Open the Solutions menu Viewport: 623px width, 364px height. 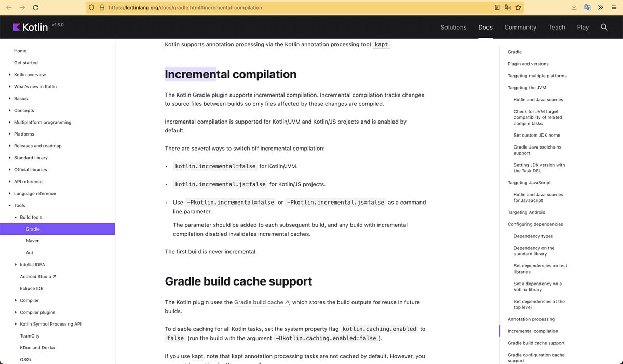pyautogui.click(x=453, y=27)
